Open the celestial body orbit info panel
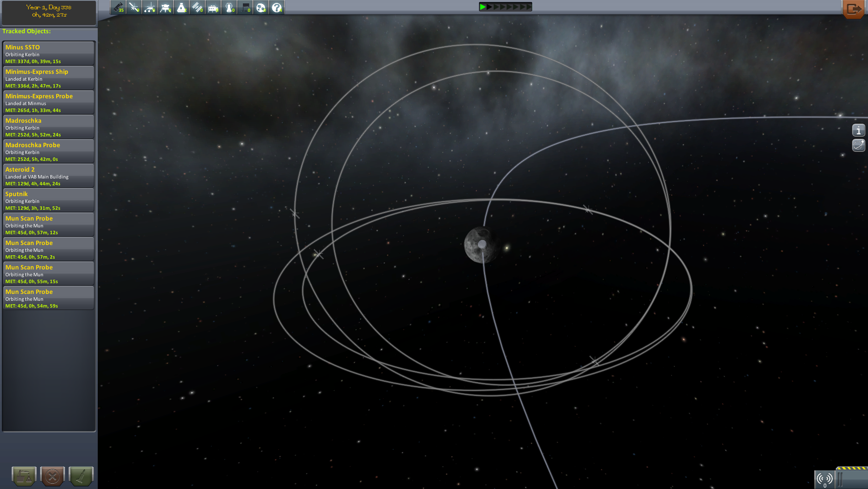 [x=859, y=145]
